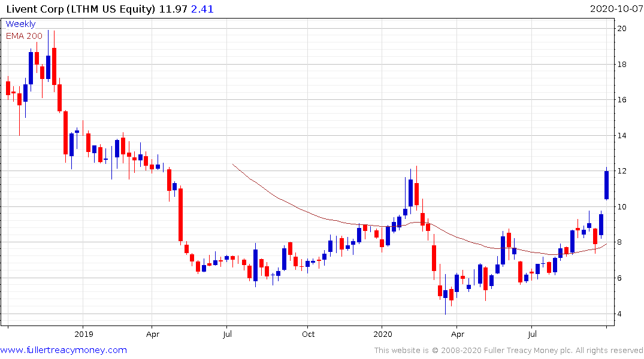
Task: Click the y-axis price label 8
Action: click(x=620, y=242)
